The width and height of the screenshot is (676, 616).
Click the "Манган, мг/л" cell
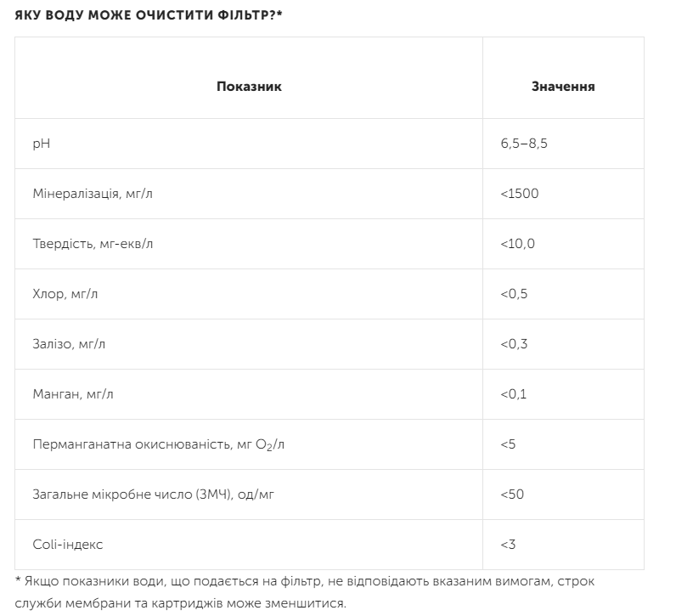click(77, 394)
